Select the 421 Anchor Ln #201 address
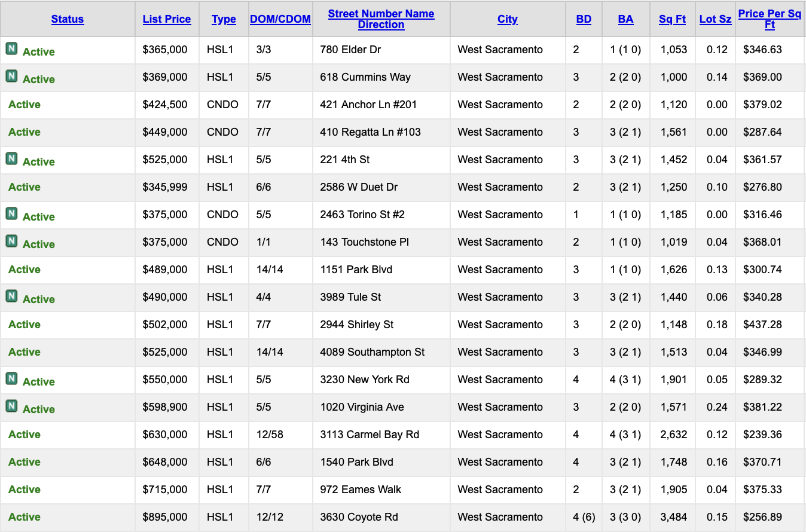The height and width of the screenshot is (532, 806). point(368,105)
